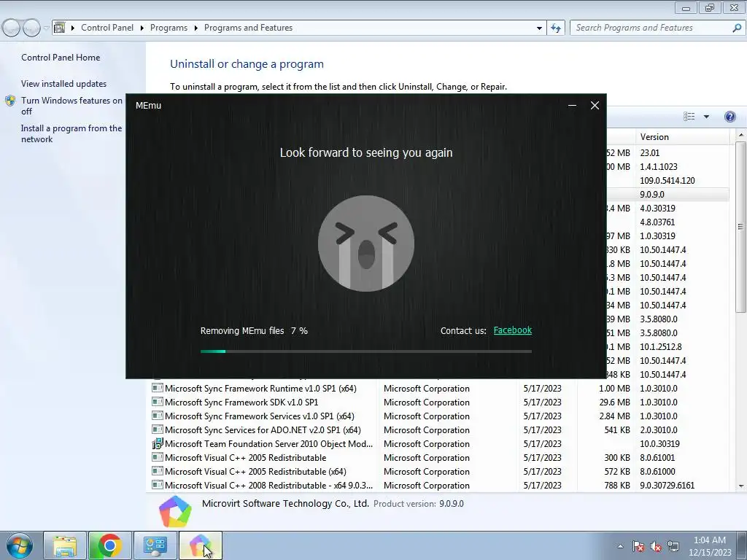Click size 541 KB cell
The width and height of the screenshot is (747, 560).
pyautogui.click(x=617, y=430)
